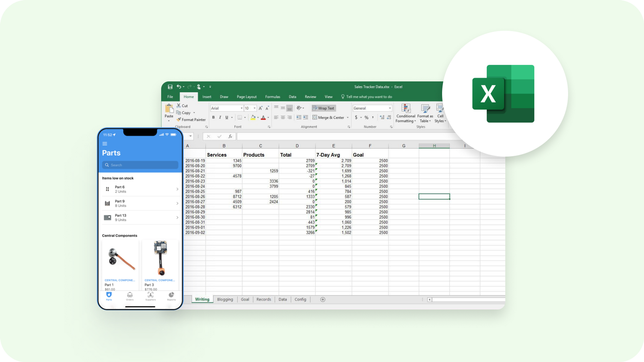Viewport: 644px width, 362px height.
Task: Toggle the Underline formatting button
Action: 226,117
